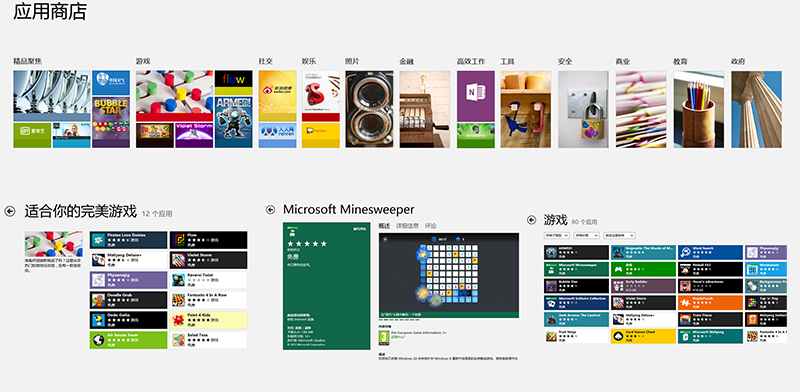The height and width of the screenshot is (392, 800).
Task: Expand the price filter dropdown in 游戏
Action: tap(586, 235)
